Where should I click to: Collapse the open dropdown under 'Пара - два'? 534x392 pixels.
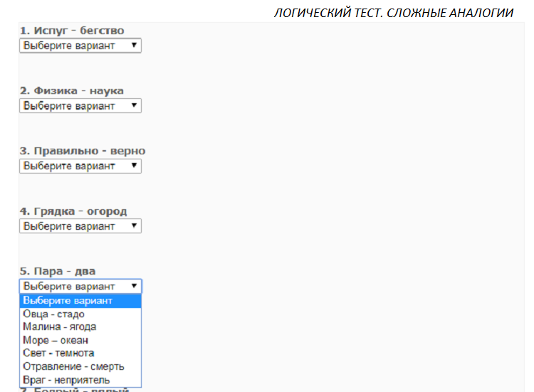click(x=80, y=286)
